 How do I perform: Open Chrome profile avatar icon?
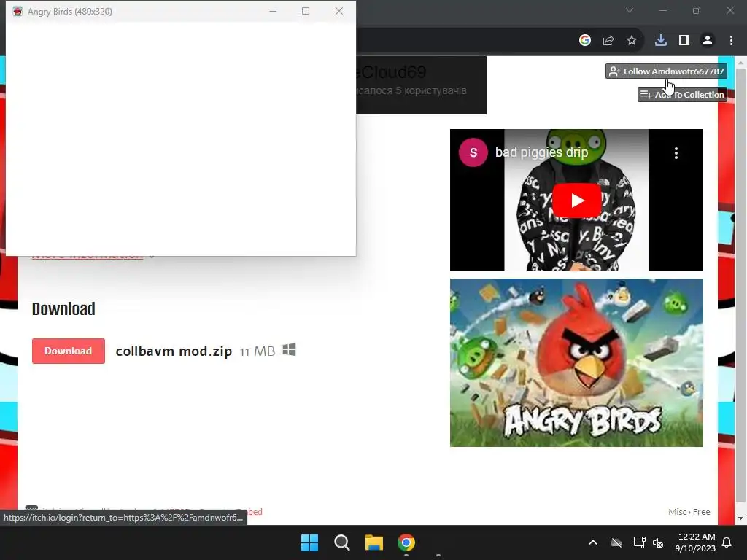coord(708,41)
